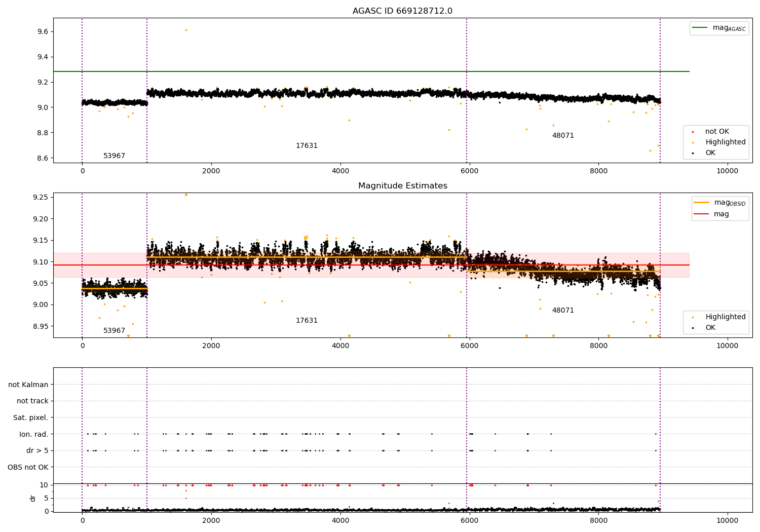
Task: Click obsid label 48071 in AGASC plot
Action: 563,136
